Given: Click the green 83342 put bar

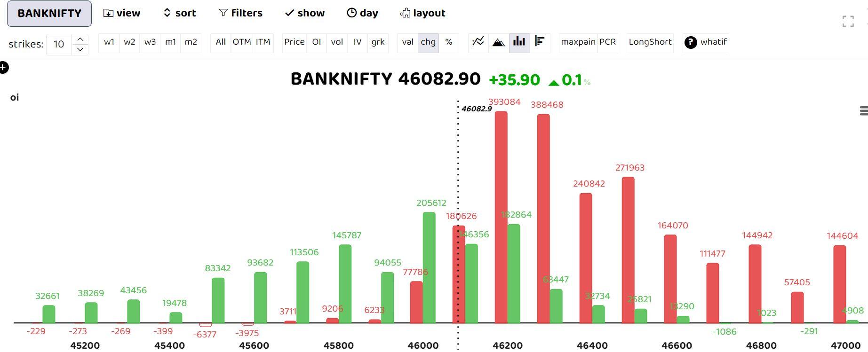Looking at the screenshot, I should click(x=218, y=300).
